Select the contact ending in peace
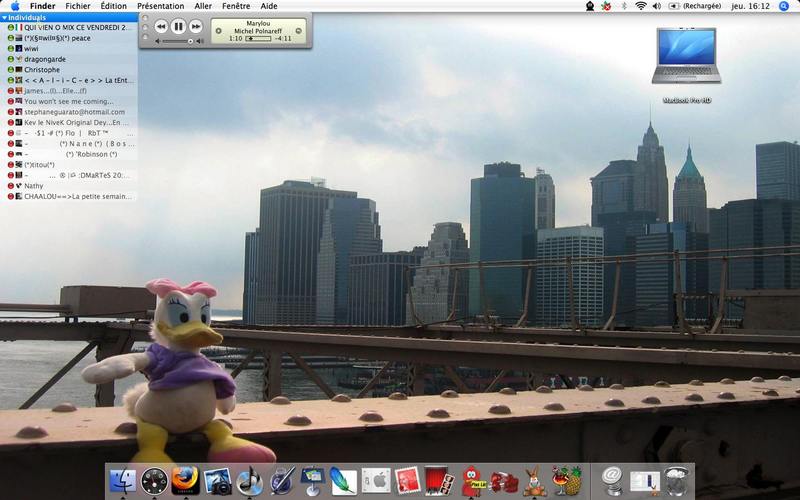Image resolution: width=800 pixels, height=500 pixels. click(x=69, y=38)
